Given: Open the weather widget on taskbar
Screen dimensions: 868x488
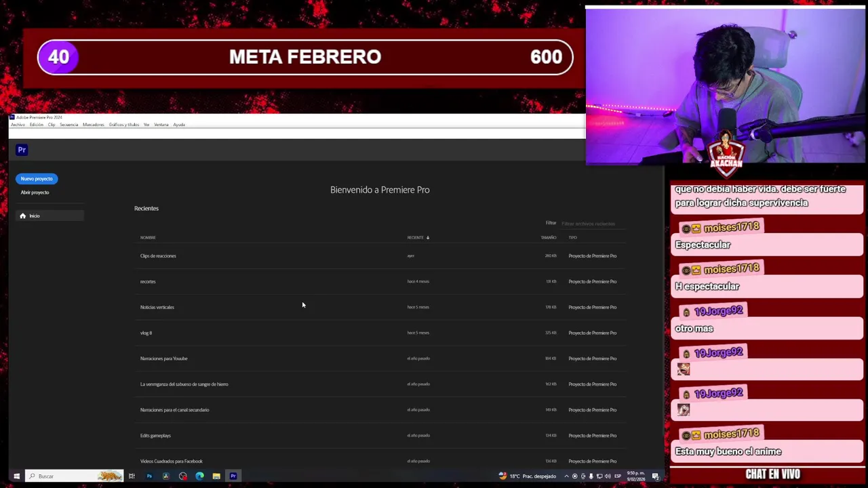Looking at the screenshot, I should (x=528, y=476).
